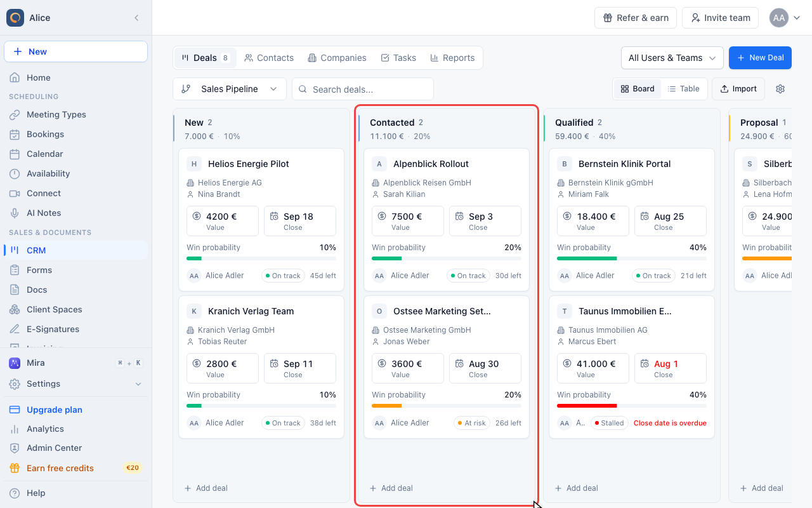Click the T badge on Taunus Immobilien card
The width and height of the screenshot is (812, 508).
point(565,311)
